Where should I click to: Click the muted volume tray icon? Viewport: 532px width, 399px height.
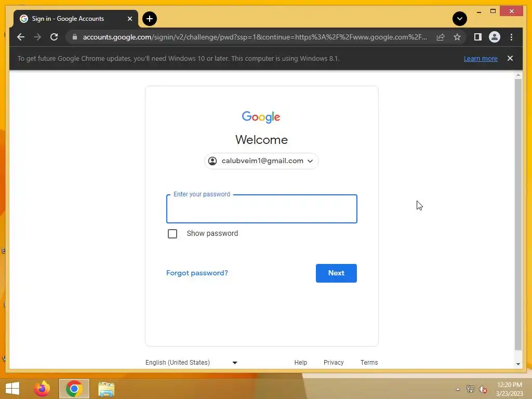pyautogui.click(x=483, y=389)
